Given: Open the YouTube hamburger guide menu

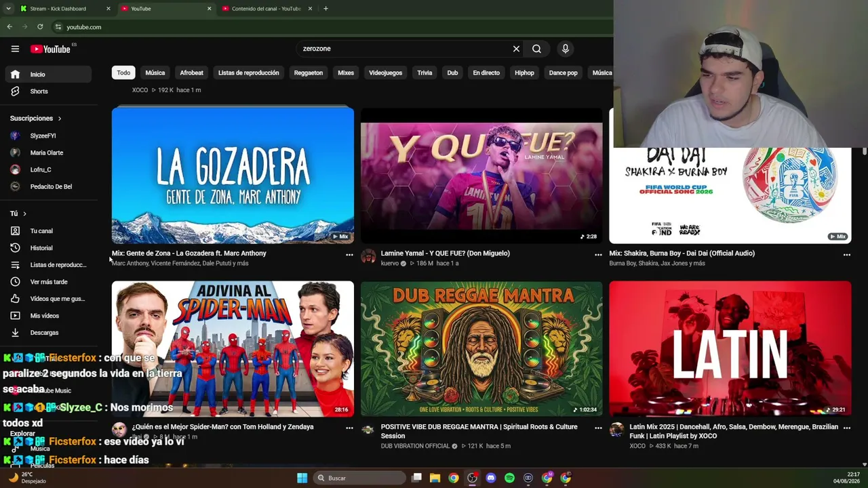Looking at the screenshot, I should click(15, 49).
